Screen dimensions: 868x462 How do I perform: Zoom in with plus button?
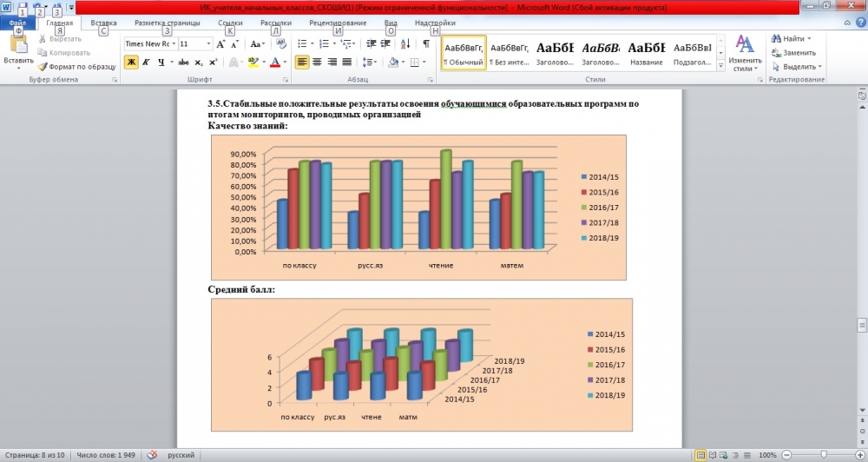tap(859, 455)
